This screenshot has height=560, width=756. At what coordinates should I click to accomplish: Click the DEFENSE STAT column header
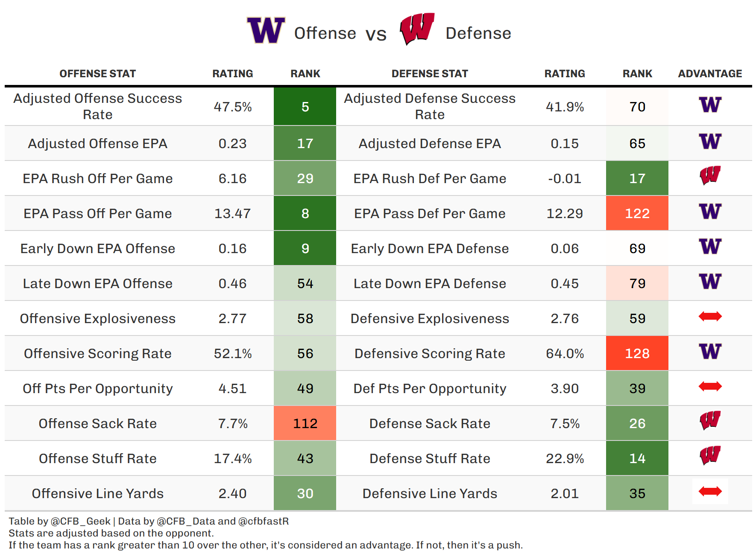(x=430, y=74)
